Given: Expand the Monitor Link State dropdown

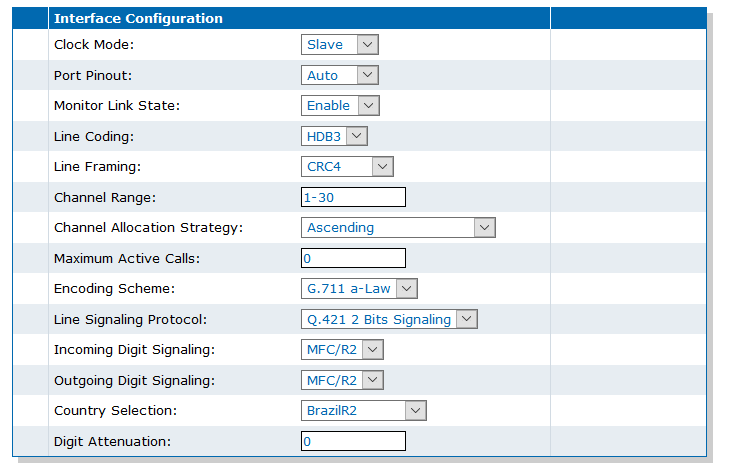Looking at the screenshot, I should [x=340, y=105].
